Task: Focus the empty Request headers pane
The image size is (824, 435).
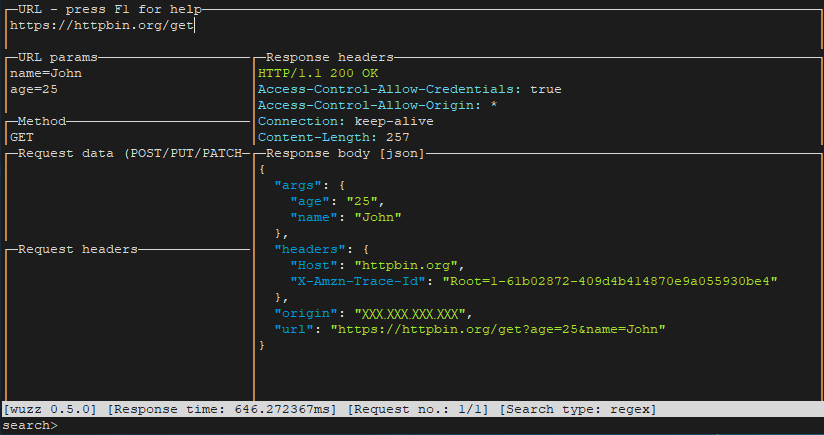Action: [127, 320]
